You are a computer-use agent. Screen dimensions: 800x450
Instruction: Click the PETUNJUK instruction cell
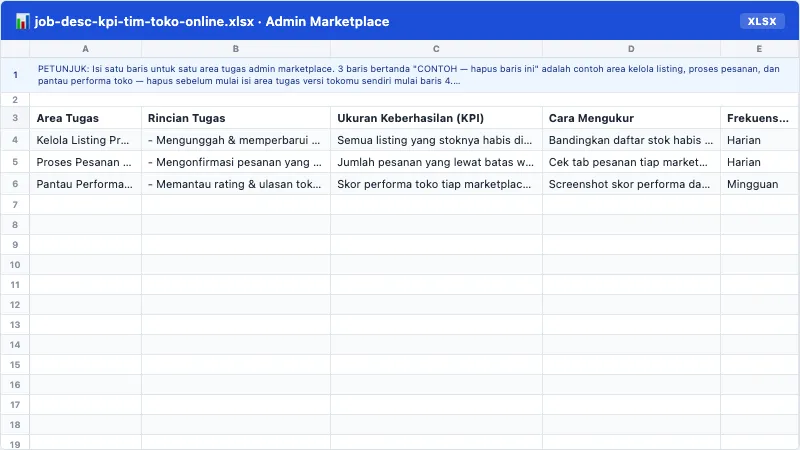[x=414, y=75]
